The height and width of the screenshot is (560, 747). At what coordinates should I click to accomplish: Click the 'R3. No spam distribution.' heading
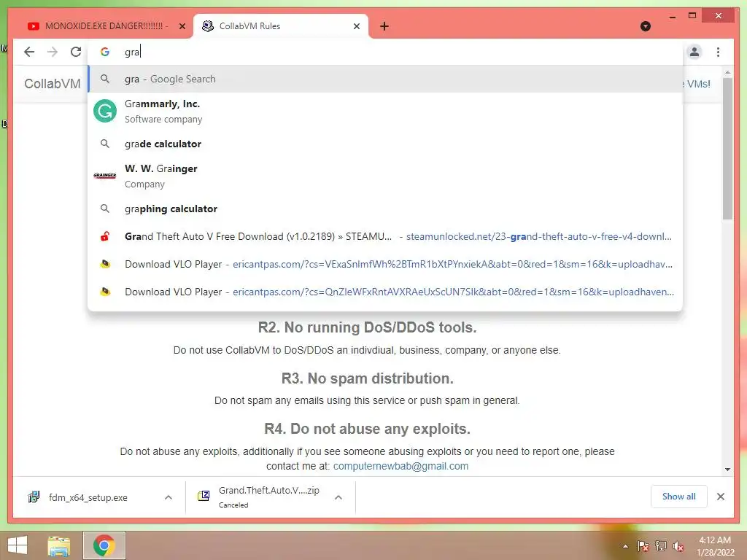click(368, 378)
